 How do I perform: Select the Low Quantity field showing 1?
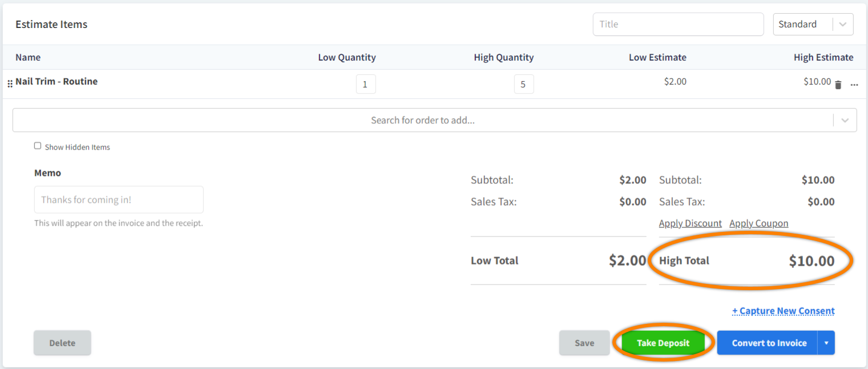tap(366, 83)
